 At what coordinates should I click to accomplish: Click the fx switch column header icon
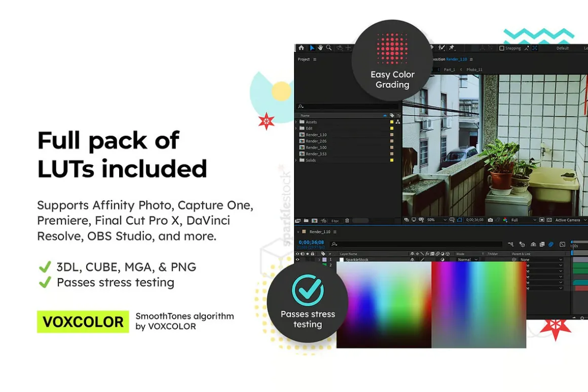click(x=427, y=254)
